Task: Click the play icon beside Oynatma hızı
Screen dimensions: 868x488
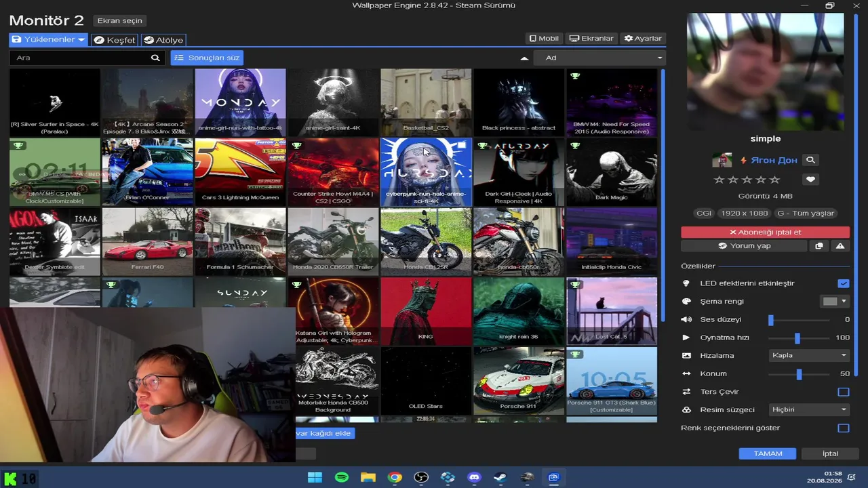Action: pos(686,338)
